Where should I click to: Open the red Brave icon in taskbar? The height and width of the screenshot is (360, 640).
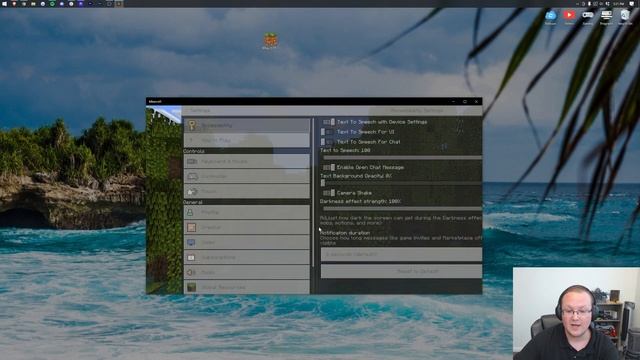(x=14, y=4)
